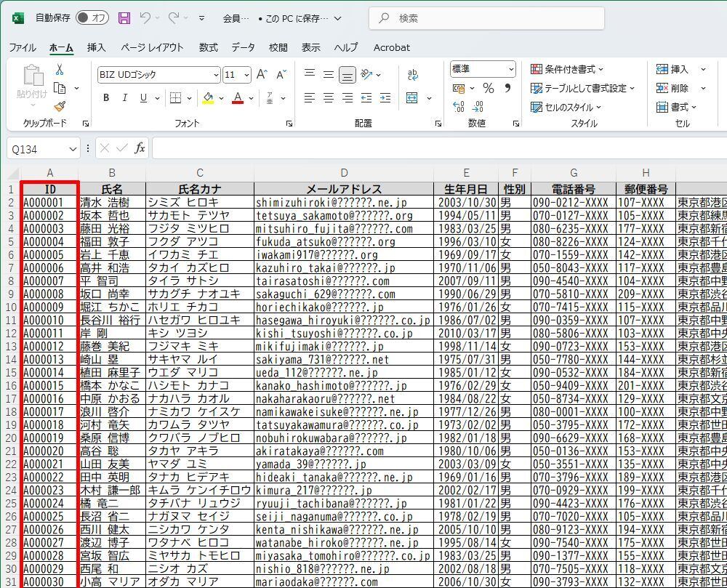Switch to the ページ レイアウト tab
This screenshot has width=727, height=588.
(152, 47)
